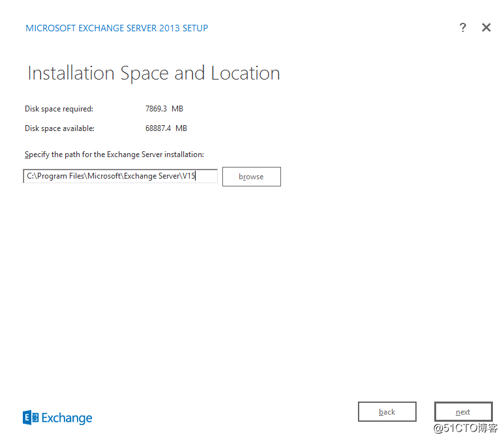Image resolution: width=504 pixels, height=440 pixels.
Task: Go back to the previous setup step
Action: (x=387, y=412)
